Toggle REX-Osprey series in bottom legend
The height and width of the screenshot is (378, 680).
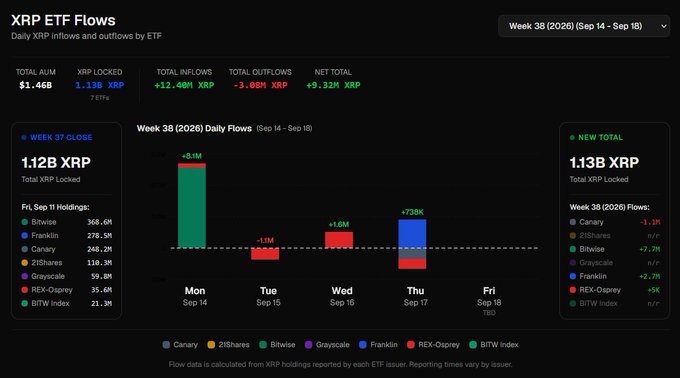(x=433, y=345)
